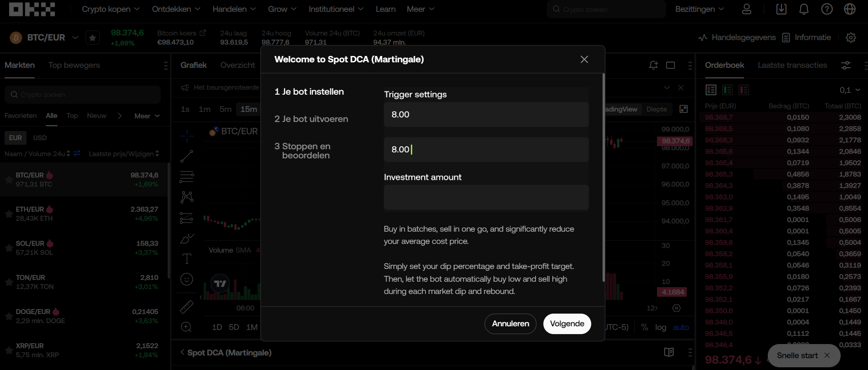Switch to the Overzicht tab

237,65
